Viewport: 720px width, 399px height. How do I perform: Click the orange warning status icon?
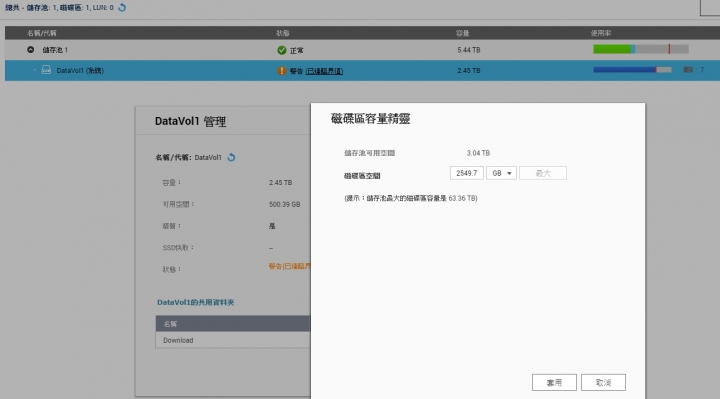[x=281, y=71]
